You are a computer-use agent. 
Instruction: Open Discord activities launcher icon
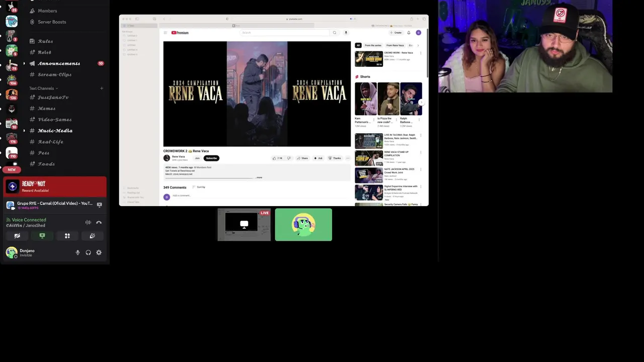[x=67, y=236]
